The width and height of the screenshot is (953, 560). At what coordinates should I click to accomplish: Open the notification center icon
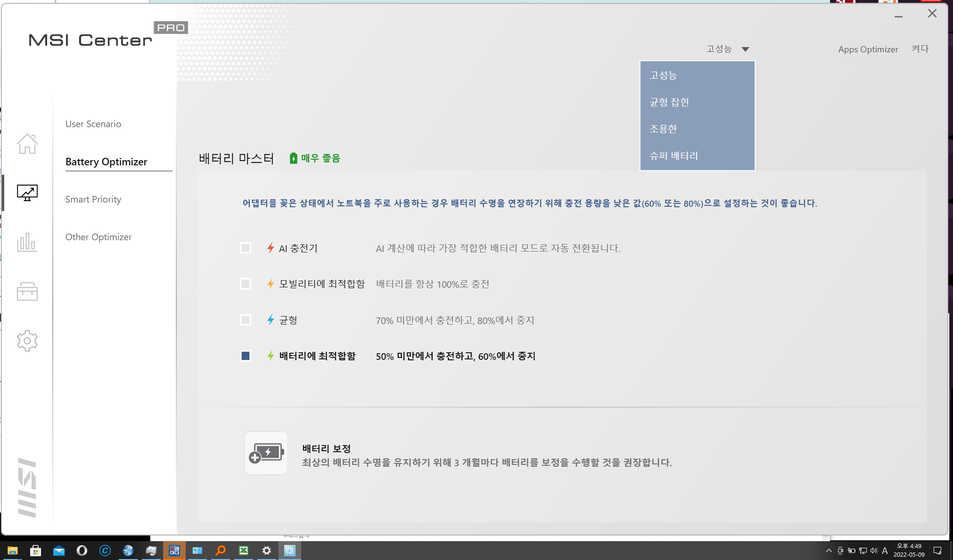(937, 551)
